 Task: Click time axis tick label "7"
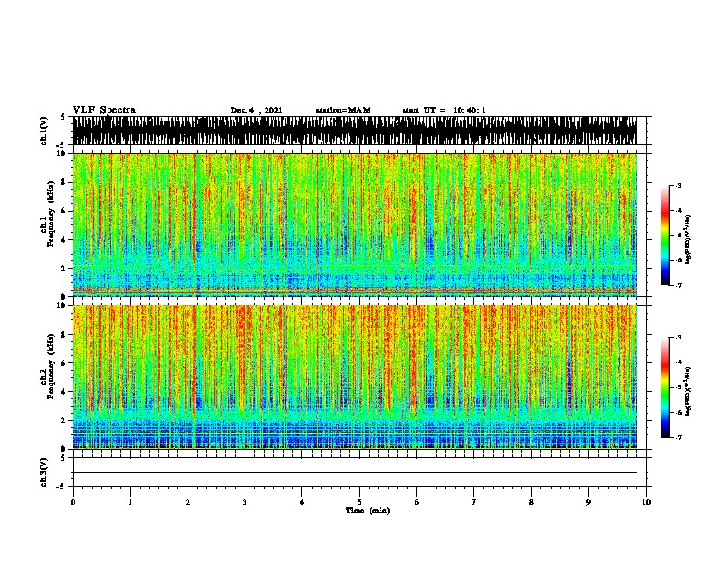point(474,502)
